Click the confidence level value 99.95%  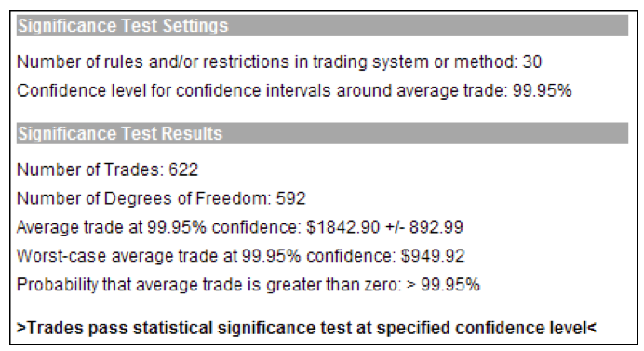(x=543, y=90)
